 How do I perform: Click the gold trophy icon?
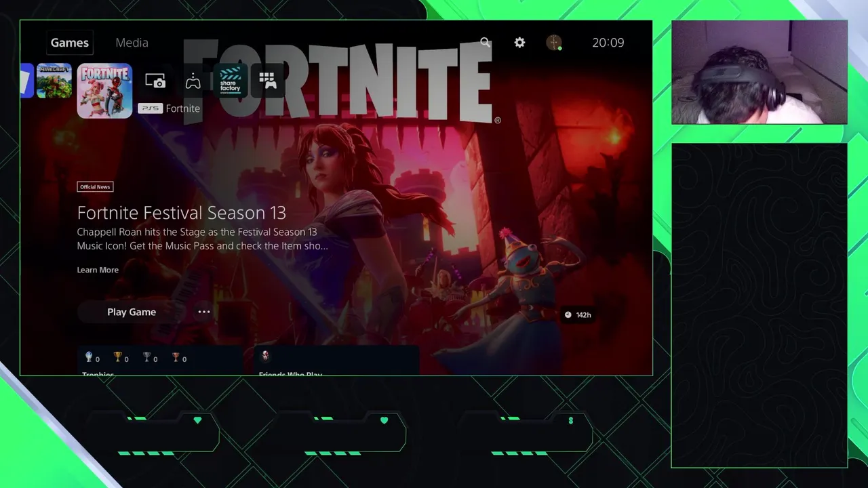(117, 357)
